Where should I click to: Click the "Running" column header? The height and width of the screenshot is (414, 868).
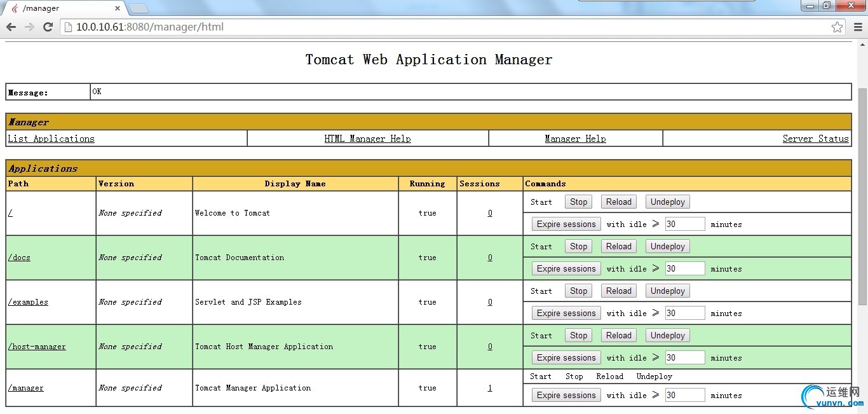427,184
